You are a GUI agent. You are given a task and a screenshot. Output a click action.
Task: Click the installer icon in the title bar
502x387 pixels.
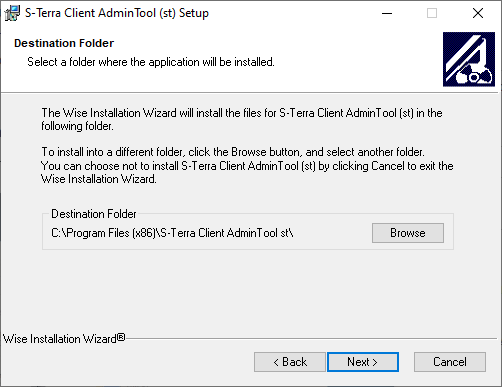point(12,13)
